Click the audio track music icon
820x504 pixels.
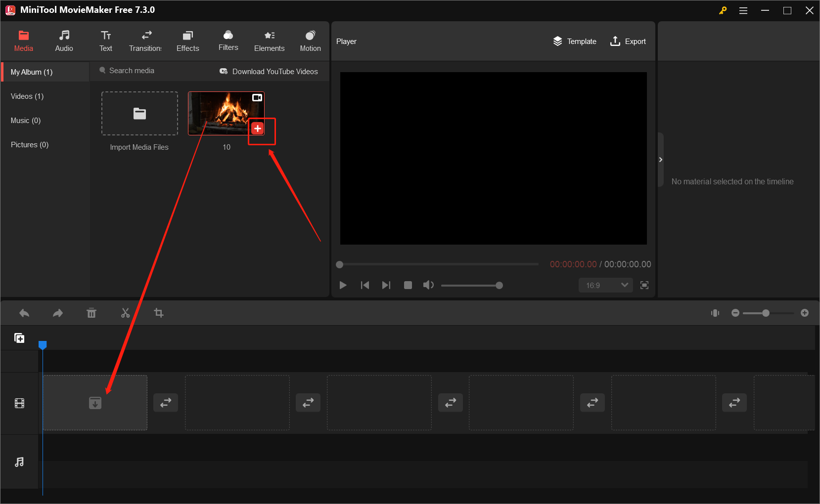coord(19,462)
